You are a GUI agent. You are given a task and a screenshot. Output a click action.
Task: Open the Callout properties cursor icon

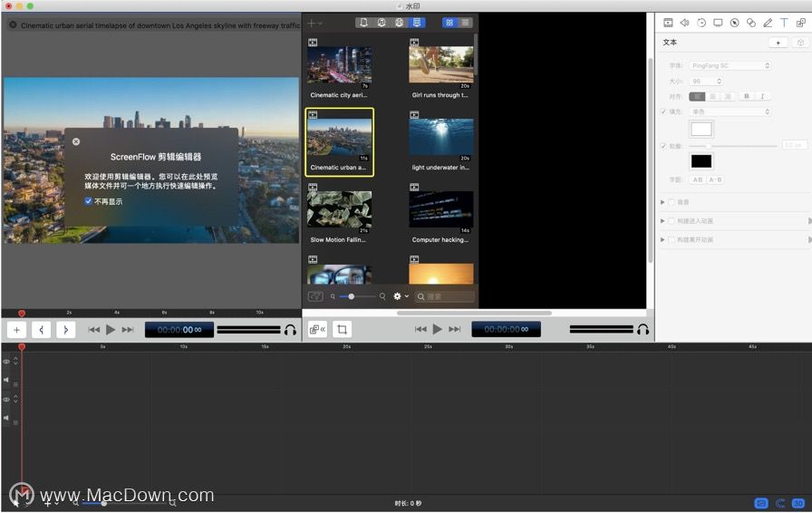click(734, 23)
